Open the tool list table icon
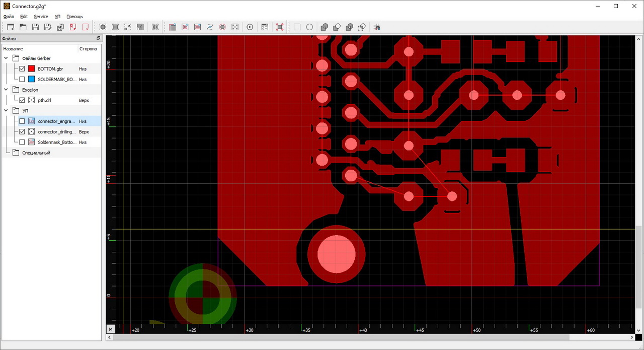Screen dimensions: 644x350 [265, 27]
